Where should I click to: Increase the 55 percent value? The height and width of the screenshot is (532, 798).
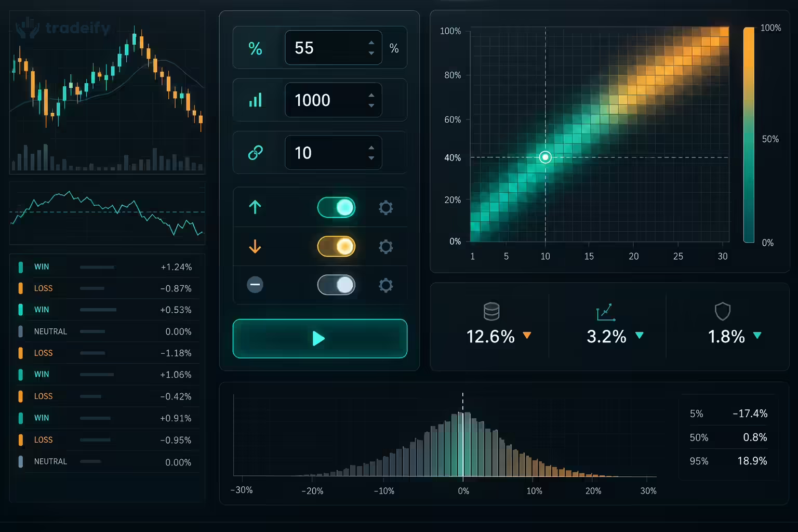click(x=371, y=43)
